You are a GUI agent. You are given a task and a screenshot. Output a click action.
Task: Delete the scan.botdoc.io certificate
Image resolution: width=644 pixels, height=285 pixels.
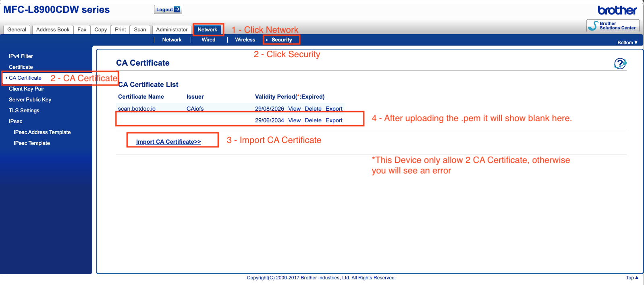coord(313,109)
